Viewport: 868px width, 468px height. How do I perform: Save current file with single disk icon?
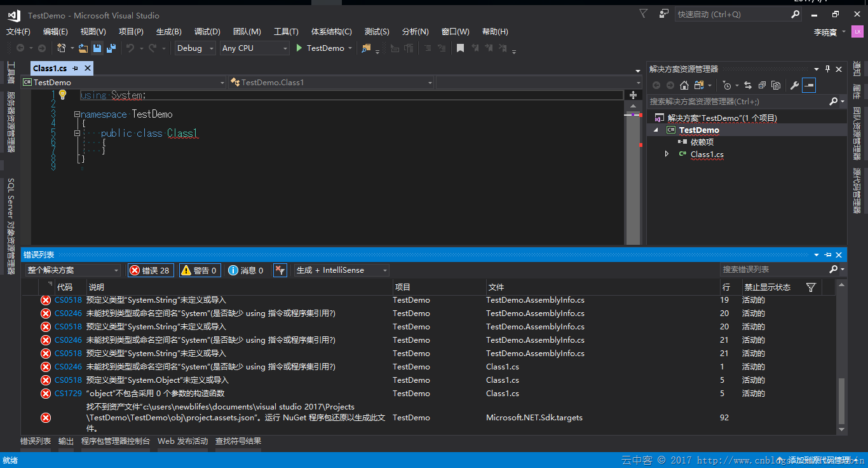[x=97, y=48]
